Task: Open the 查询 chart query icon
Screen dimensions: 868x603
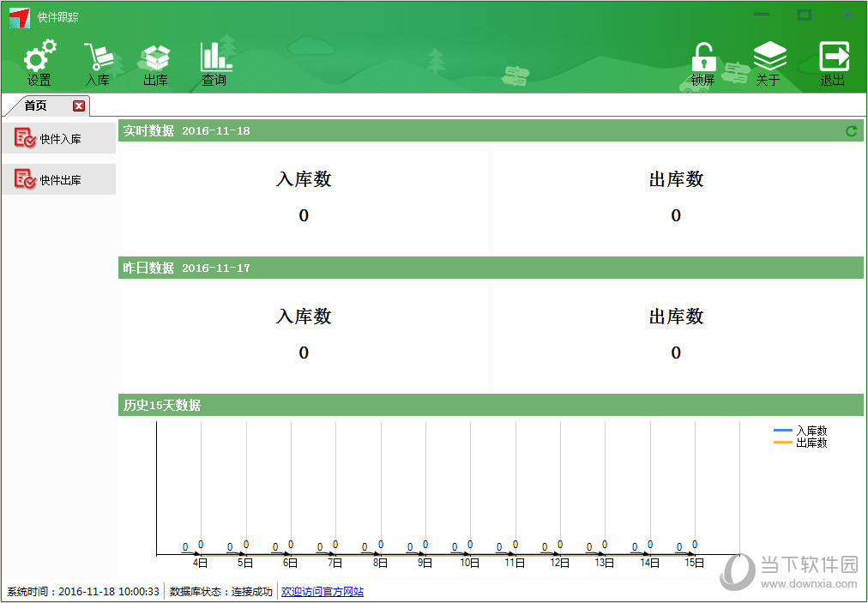Action: point(214,59)
